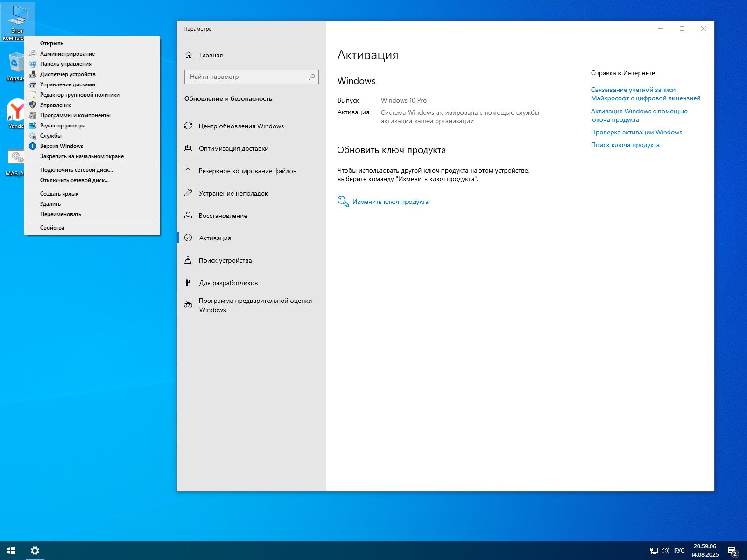
Task: Click the upload arrow icon for Резервное копирование файлов
Action: 188,170
